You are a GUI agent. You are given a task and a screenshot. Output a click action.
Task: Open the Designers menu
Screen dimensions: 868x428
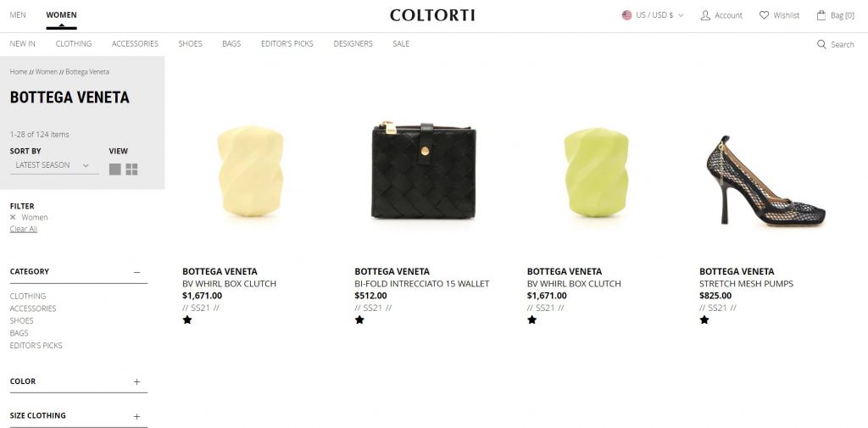coord(353,44)
